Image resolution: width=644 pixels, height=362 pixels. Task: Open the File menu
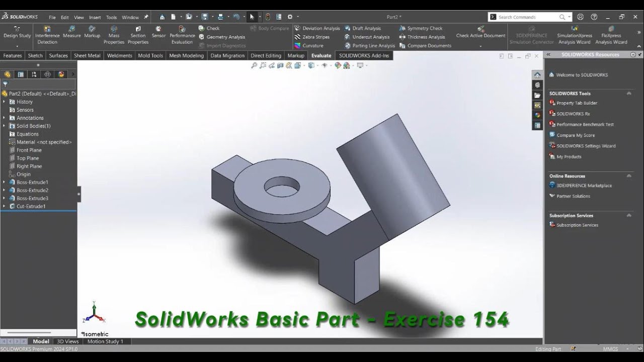point(52,17)
